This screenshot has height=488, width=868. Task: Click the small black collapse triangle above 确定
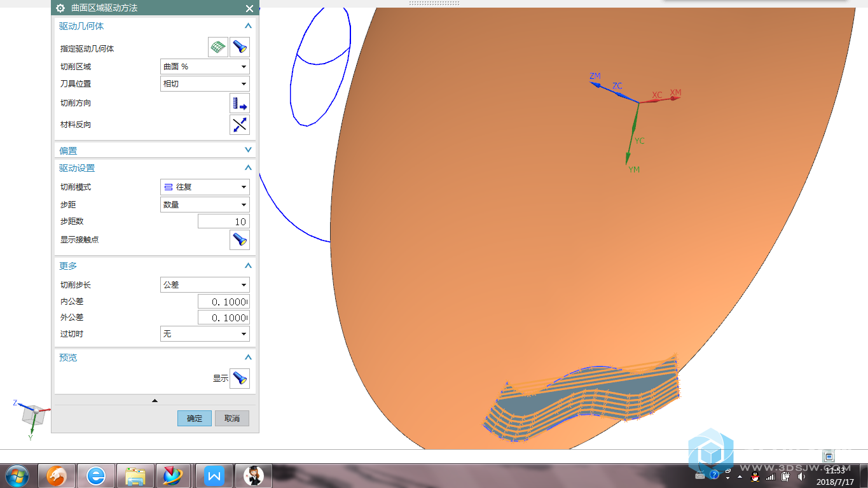[x=155, y=400]
